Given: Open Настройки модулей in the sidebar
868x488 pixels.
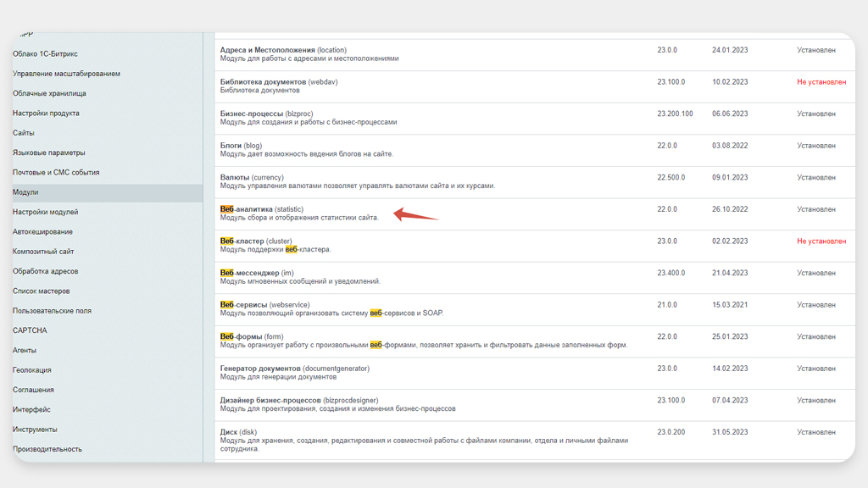Looking at the screenshot, I should coord(45,212).
